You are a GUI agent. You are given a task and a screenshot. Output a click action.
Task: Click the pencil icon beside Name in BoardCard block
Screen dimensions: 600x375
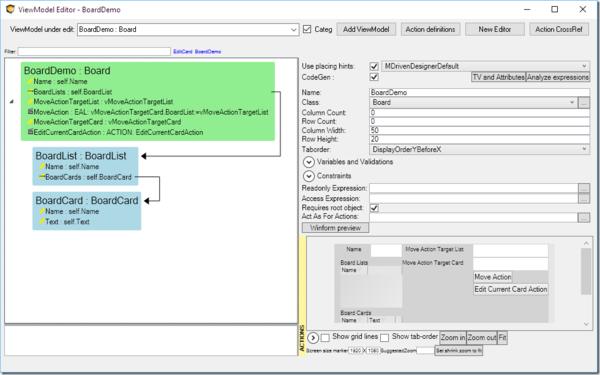(42, 211)
